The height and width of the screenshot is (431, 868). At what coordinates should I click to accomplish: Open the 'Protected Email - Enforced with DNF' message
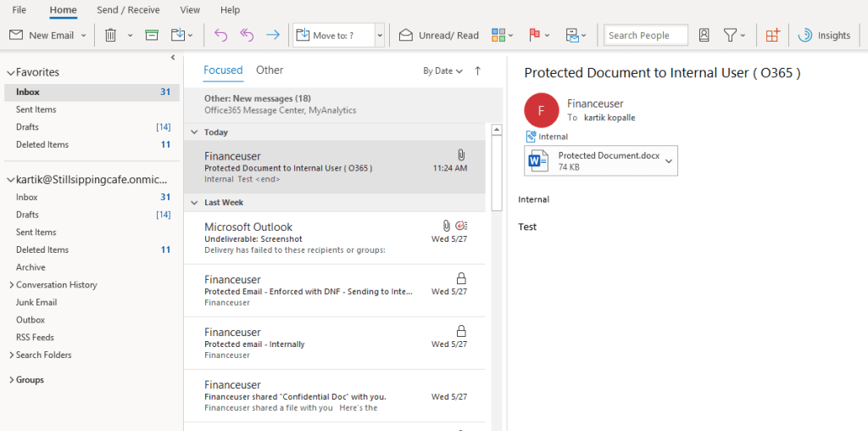coord(335,291)
